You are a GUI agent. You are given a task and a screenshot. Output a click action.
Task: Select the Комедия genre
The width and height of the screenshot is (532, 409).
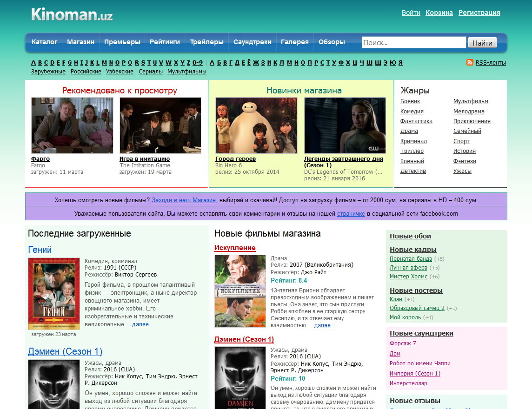click(412, 111)
